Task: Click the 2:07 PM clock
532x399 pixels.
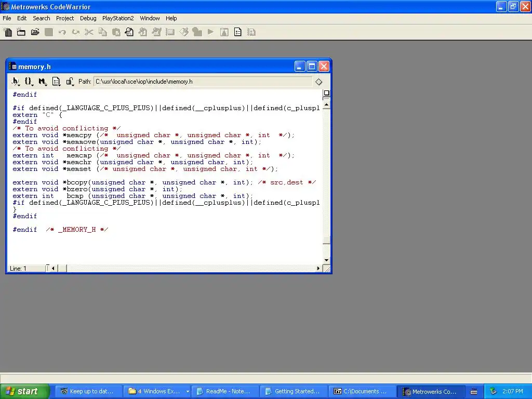Action: (x=513, y=392)
